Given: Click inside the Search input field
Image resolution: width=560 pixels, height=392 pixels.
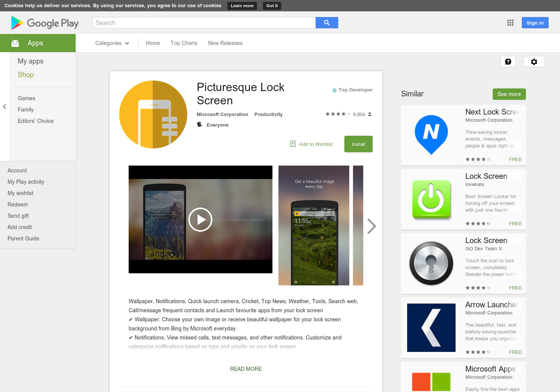Looking at the screenshot, I should tap(204, 23).
